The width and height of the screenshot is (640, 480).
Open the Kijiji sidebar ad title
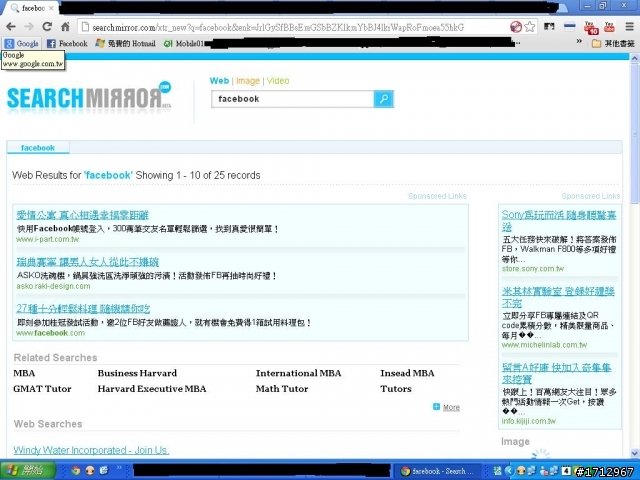tap(556, 373)
